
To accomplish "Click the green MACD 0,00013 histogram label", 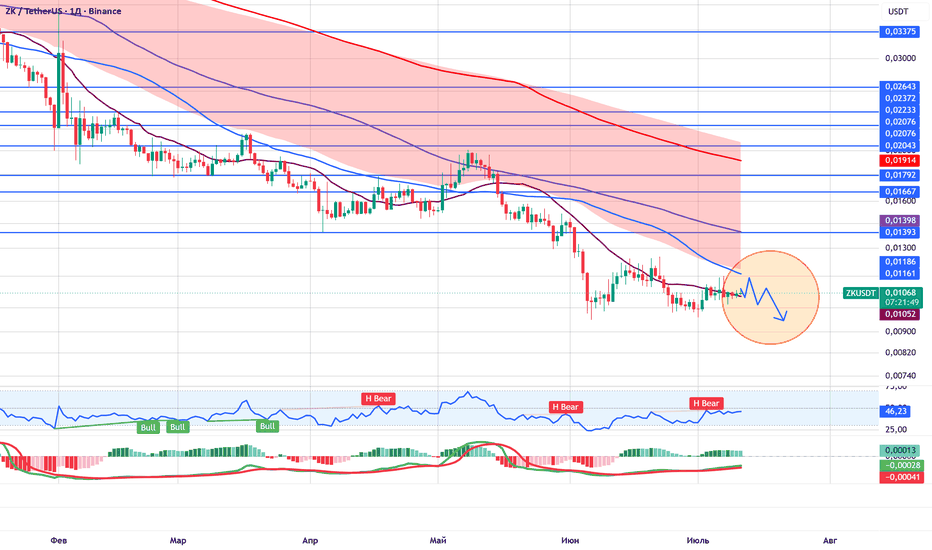I will pos(900,451).
